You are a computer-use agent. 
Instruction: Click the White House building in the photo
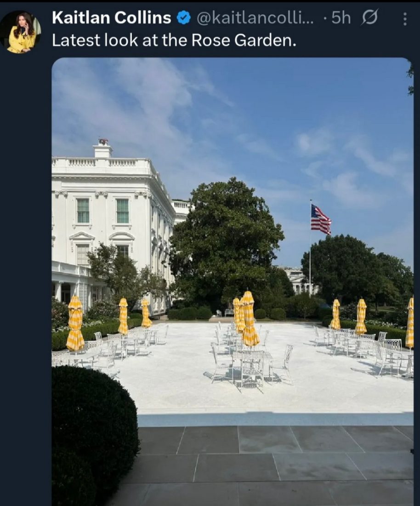117,226
